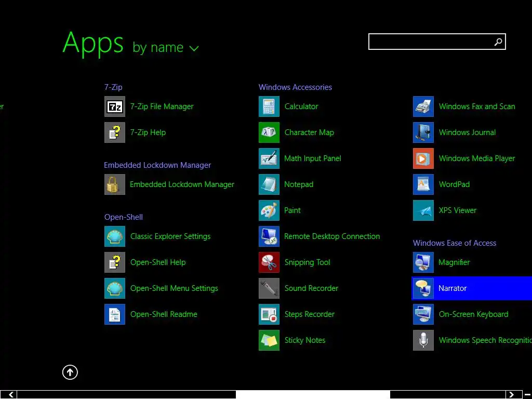Open the Character Map icon
The width and height of the screenshot is (532, 399).
click(269, 132)
